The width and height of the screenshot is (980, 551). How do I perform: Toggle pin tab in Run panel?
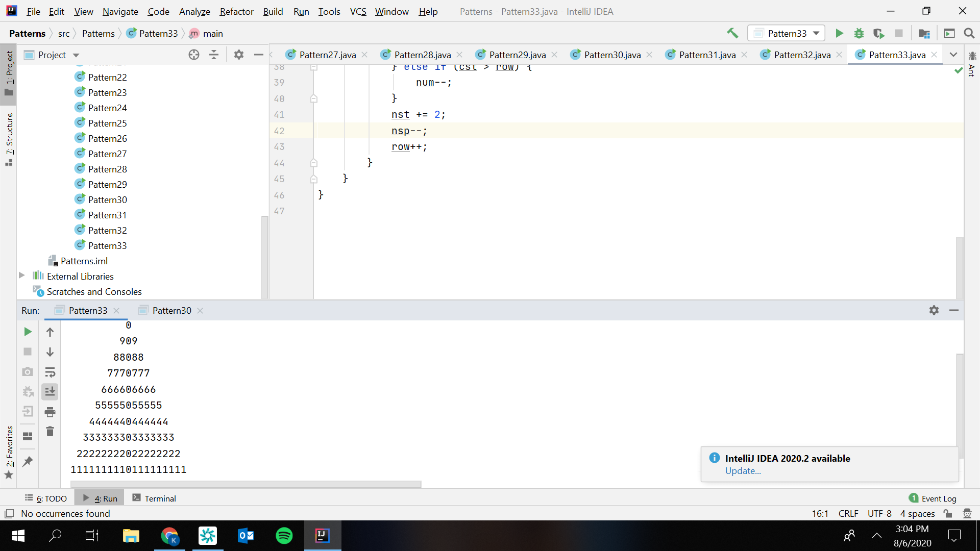(28, 461)
